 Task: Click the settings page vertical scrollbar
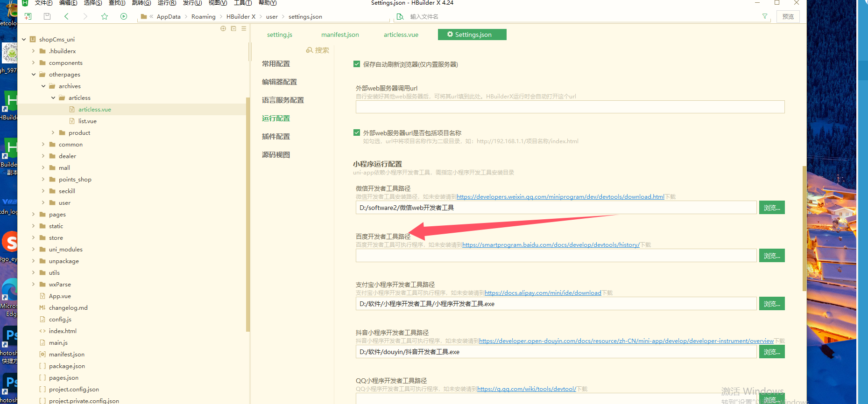point(804,228)
